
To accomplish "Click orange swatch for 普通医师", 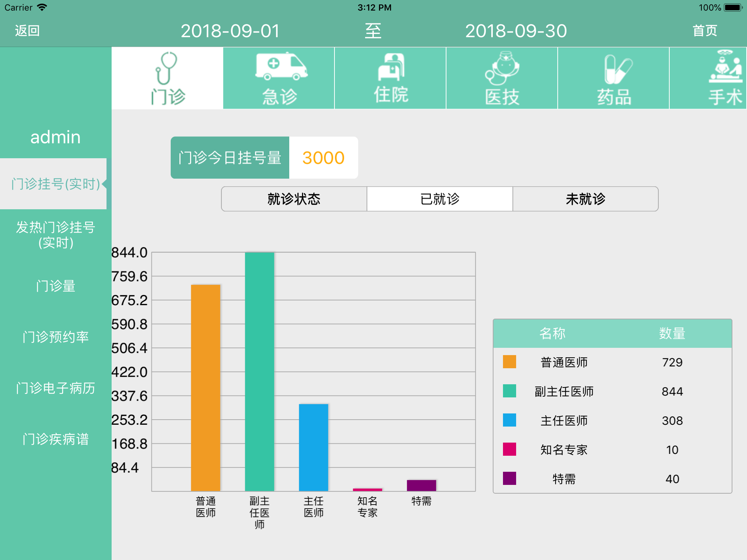I will pos(509,362).
